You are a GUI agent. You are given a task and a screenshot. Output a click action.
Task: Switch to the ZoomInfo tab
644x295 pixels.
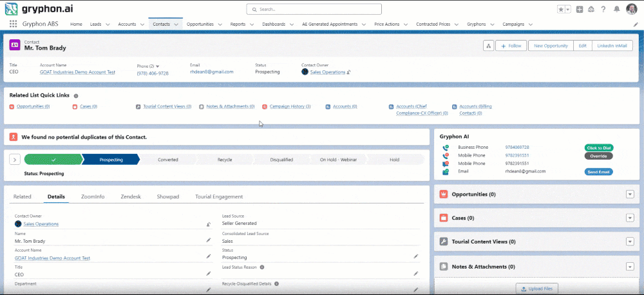pos(93,197)
